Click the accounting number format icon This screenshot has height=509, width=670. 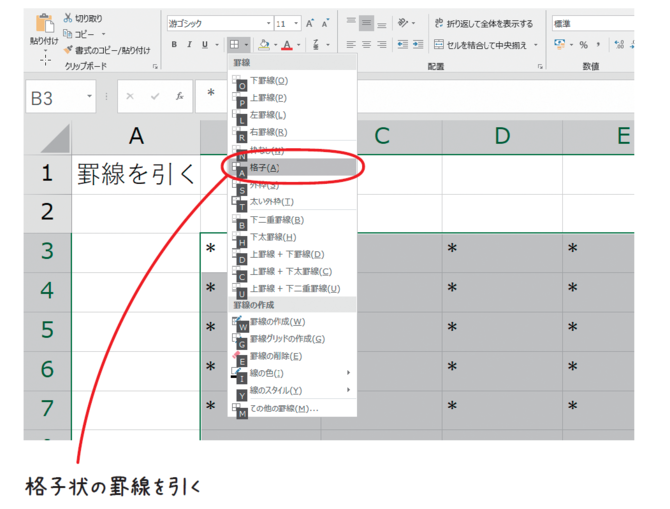point(559,44)
